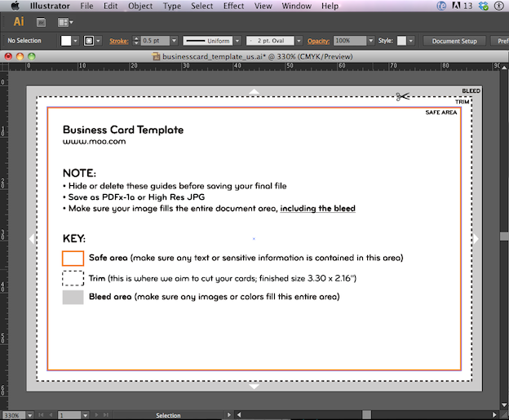
Task: Click the document file icon in title bar
Action: click(156, 56)
